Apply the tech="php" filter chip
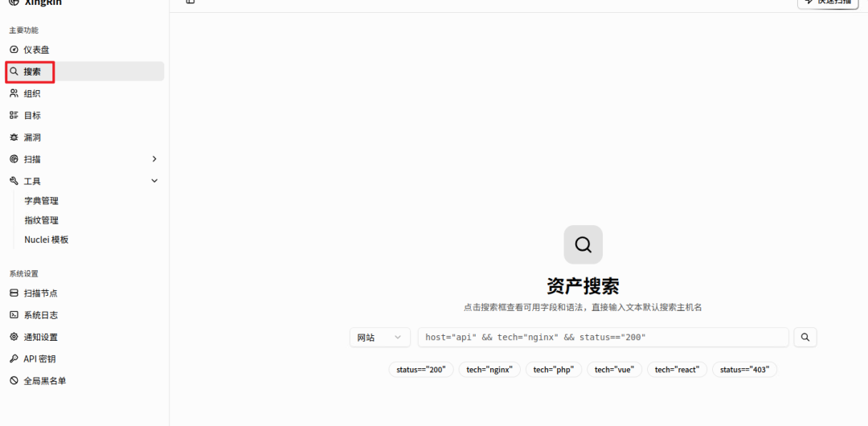Image resolution: width=868 pixels, height=426 pixels. click(x=554, y=370)
